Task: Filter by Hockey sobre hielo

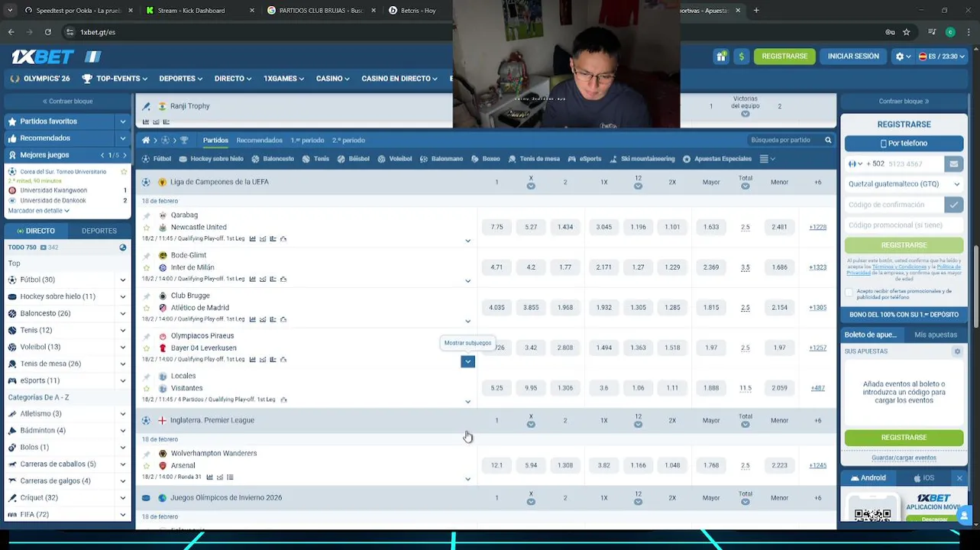Action: click(211, 159)
